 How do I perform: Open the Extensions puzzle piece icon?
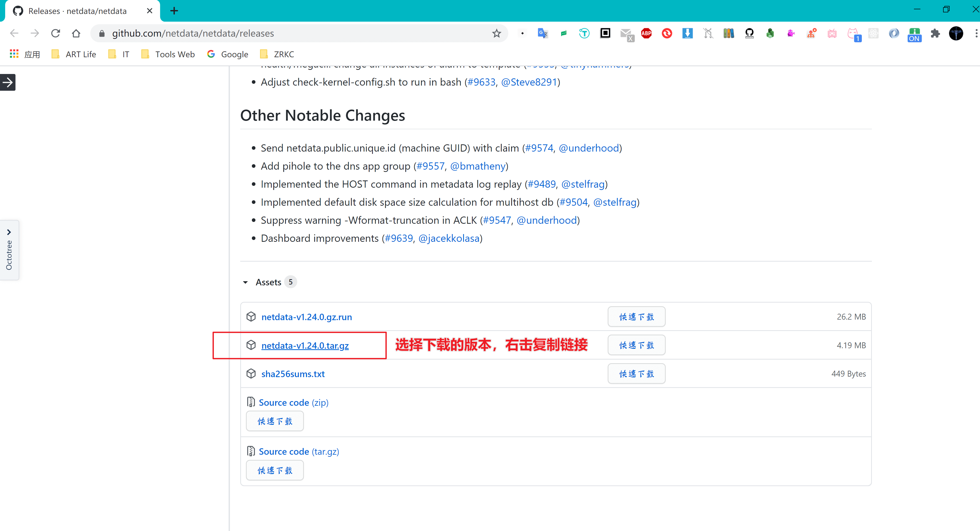coord(935,34)
